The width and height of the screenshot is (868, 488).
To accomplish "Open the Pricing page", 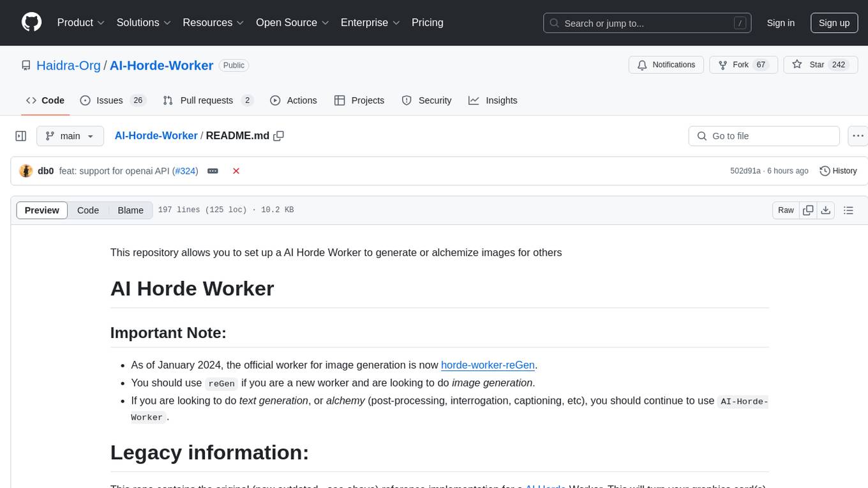I will point(428,22).
